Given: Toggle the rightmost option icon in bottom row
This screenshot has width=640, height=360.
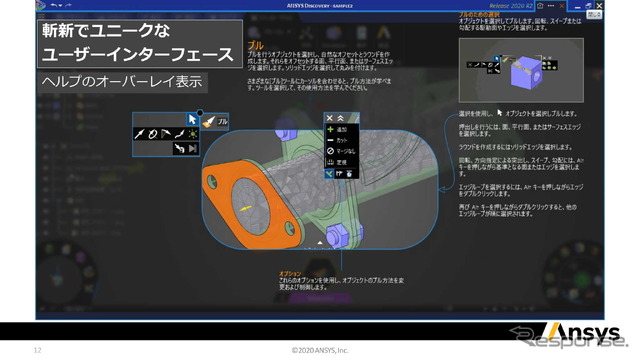Looking at the screenshot, I should coord(349,174).
